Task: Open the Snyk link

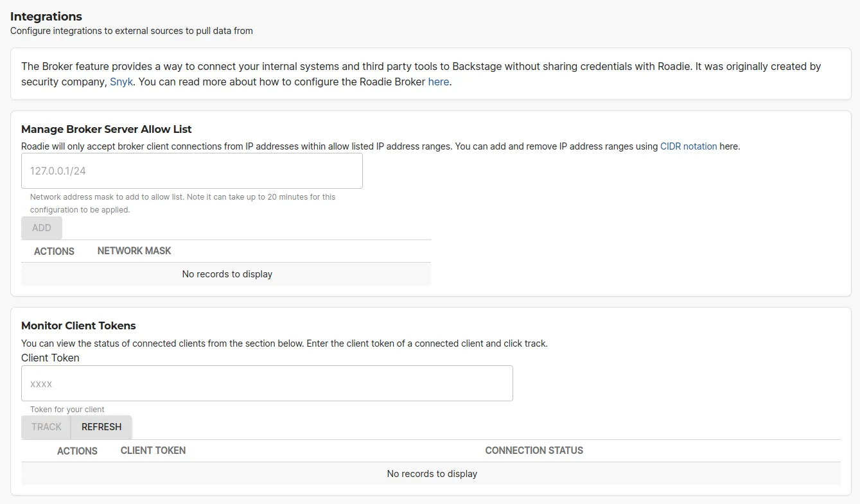Action: point(121,82)
